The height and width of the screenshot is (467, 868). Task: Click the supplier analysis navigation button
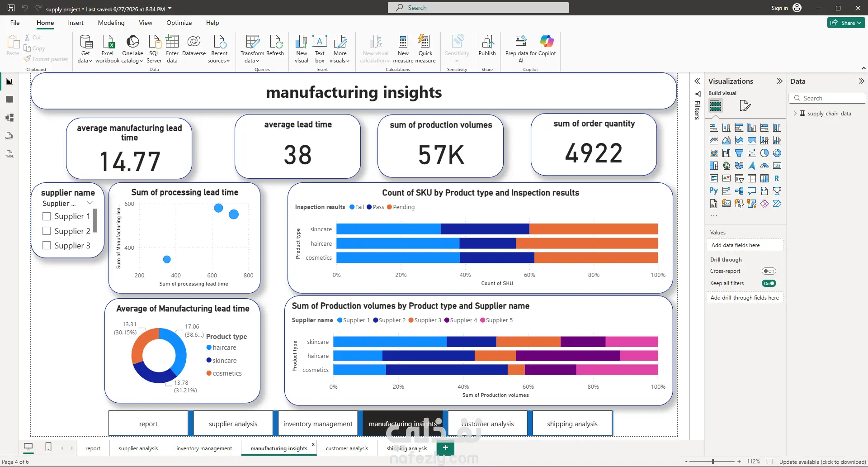233,424
